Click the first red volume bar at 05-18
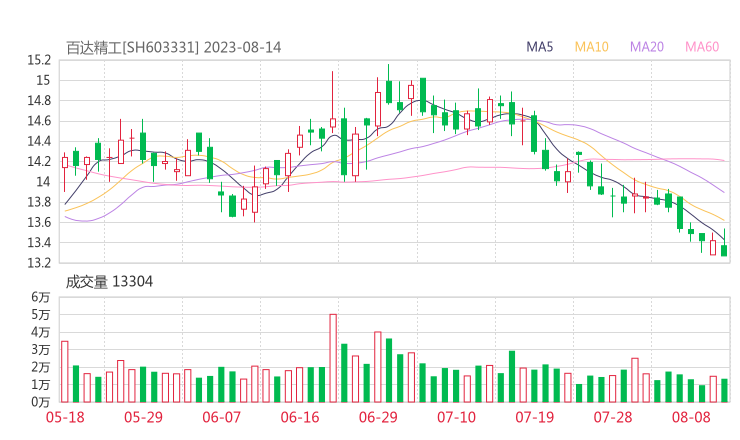This screenshot has height=440, width=740. click(65, 372)
